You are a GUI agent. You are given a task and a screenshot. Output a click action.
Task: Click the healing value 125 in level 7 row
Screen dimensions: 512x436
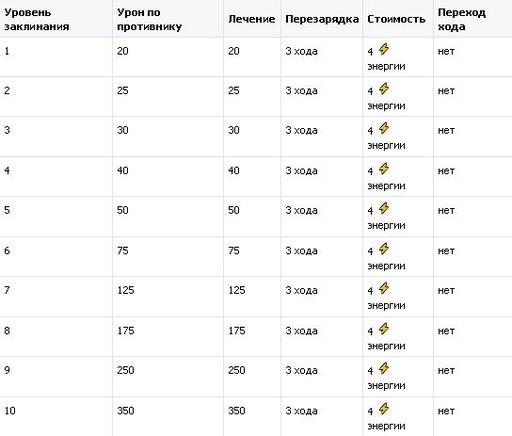[237, 290]
